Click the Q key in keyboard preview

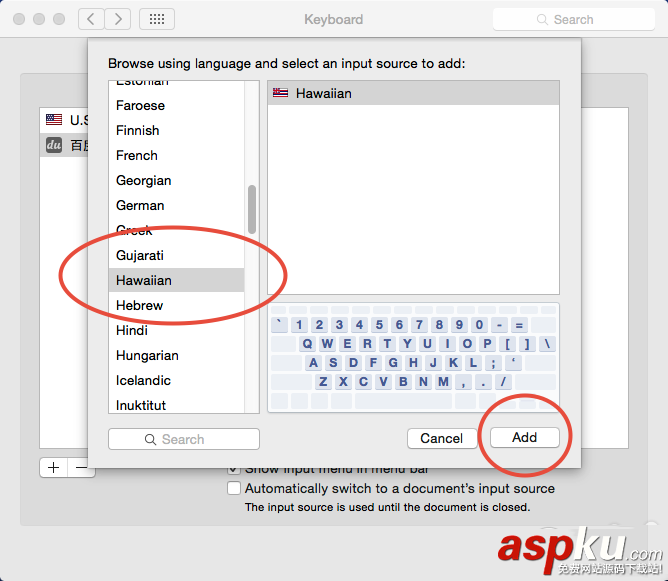coord(307,344)
